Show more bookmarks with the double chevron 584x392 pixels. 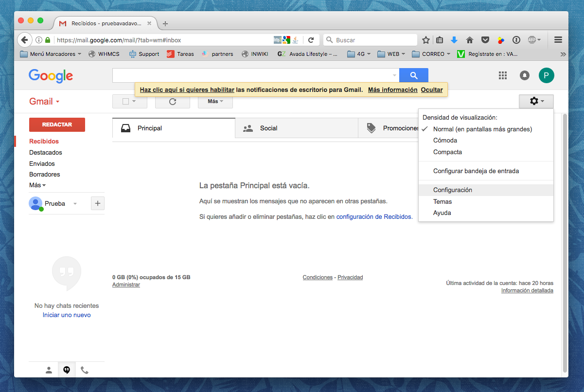click(563, 54)
